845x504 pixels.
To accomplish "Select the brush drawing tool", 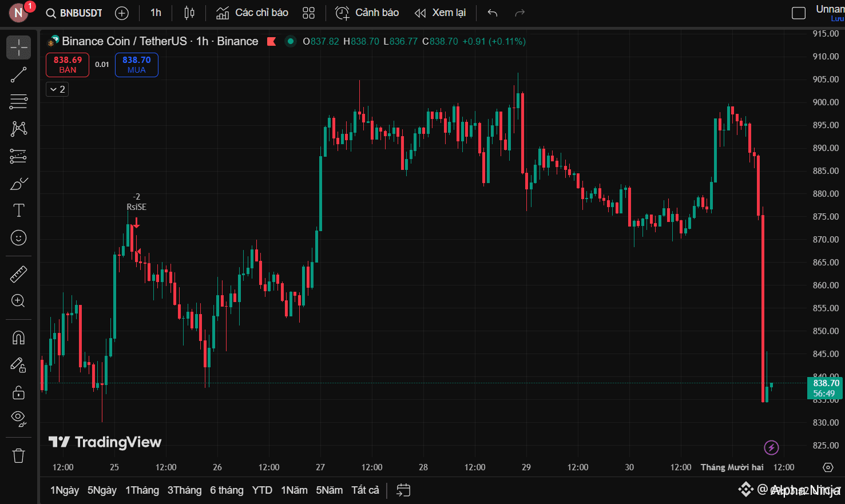I will point(18,184).
